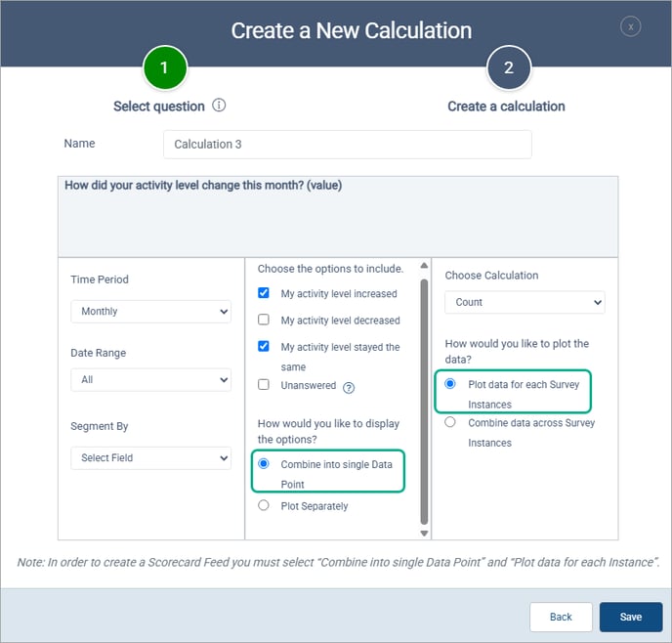
Task: Open the Time Period Monthly dropdown
Action: tap(150, 312)
